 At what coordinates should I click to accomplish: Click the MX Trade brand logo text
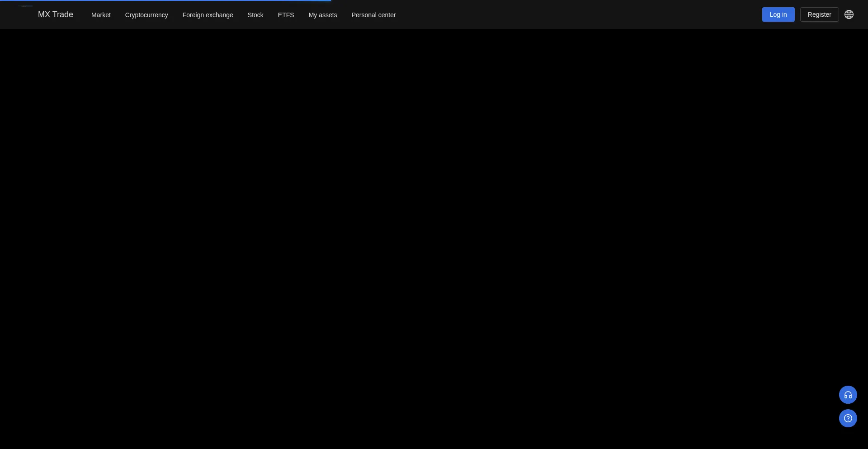(x=55, y=14)
